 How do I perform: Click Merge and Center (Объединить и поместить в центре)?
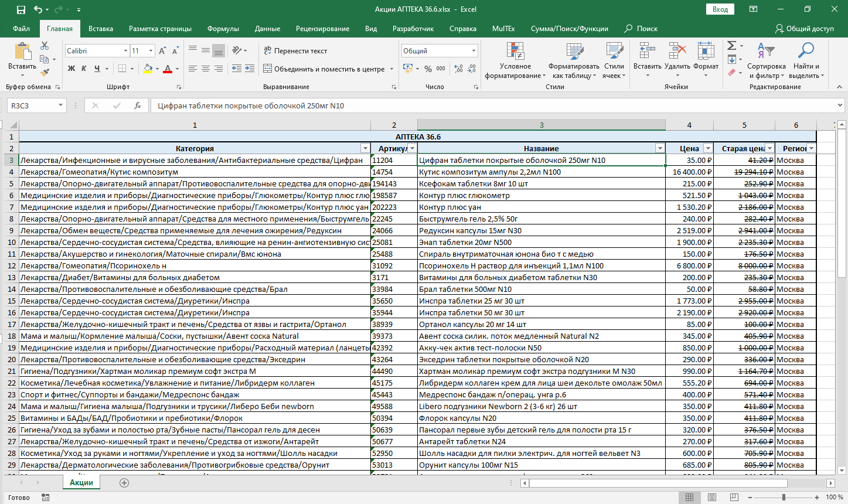pos(324,69)
